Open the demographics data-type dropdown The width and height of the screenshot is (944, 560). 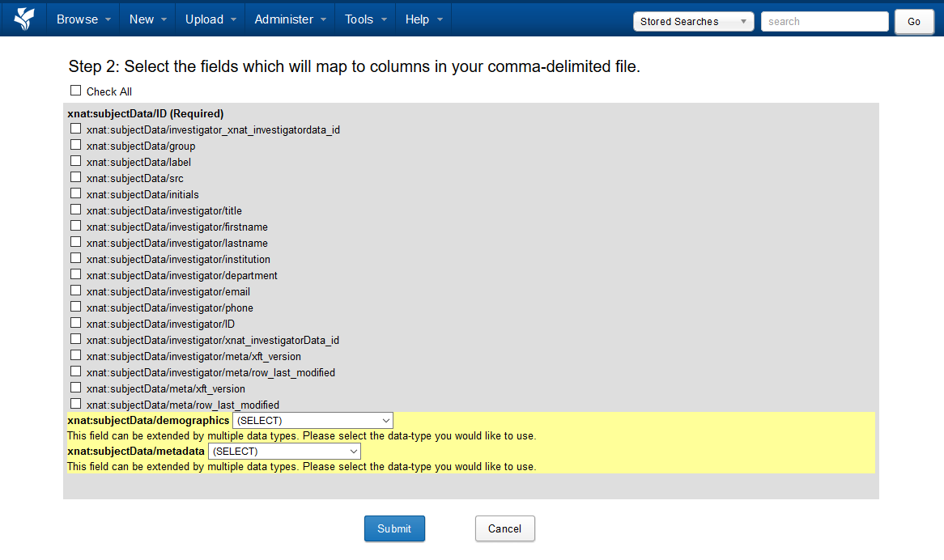313,421
